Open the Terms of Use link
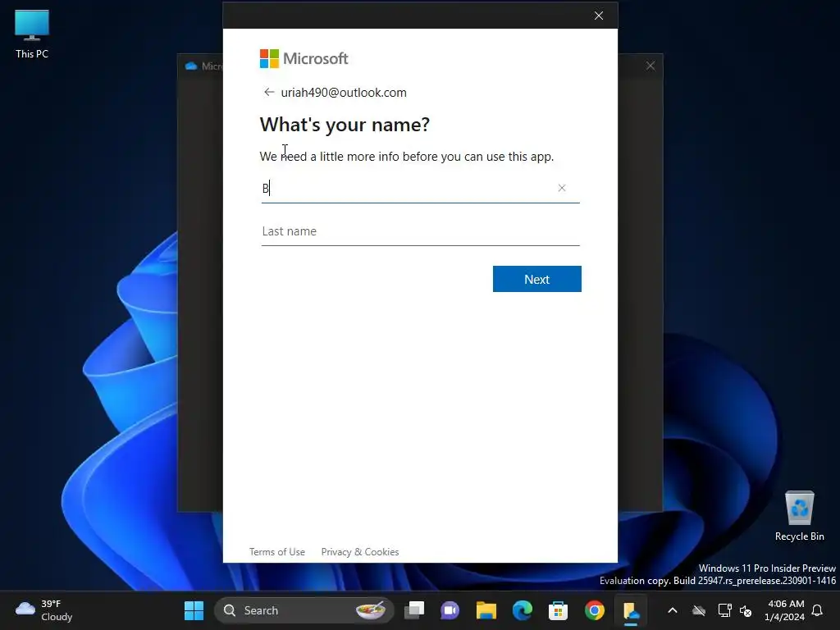The image size is (840, 630). pyautogui.click(x=277, y=552)
